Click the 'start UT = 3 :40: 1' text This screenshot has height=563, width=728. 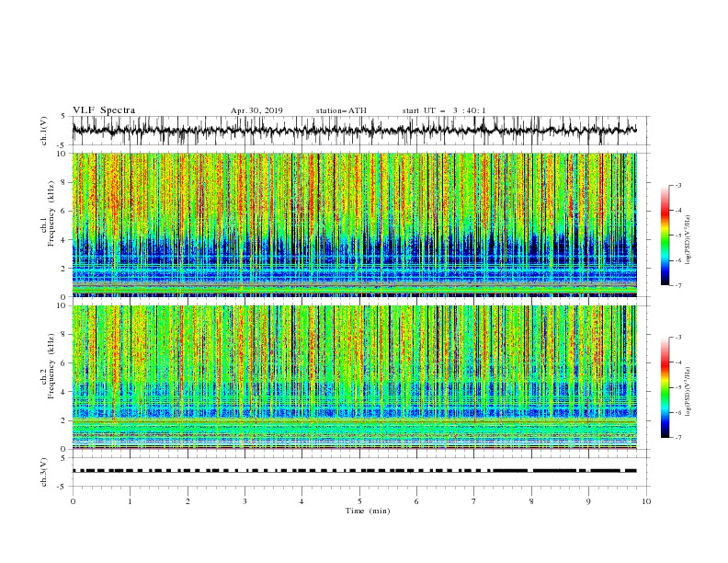point(444,110)
